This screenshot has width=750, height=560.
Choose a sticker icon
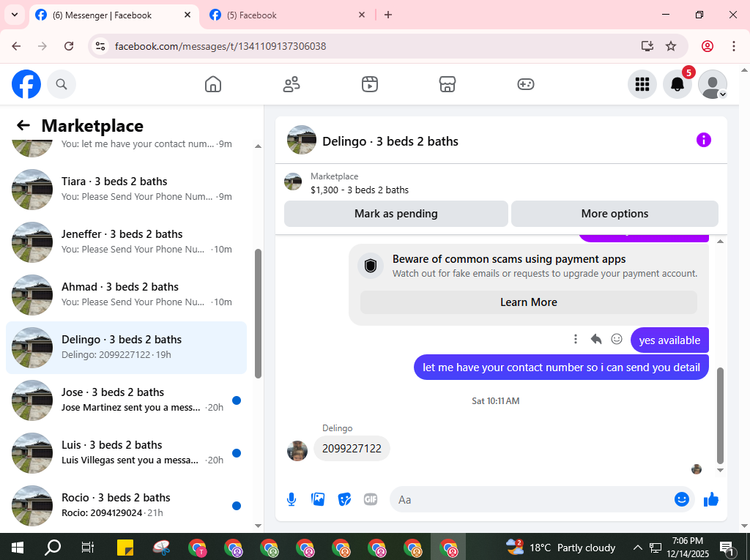(x=344, y=499)
